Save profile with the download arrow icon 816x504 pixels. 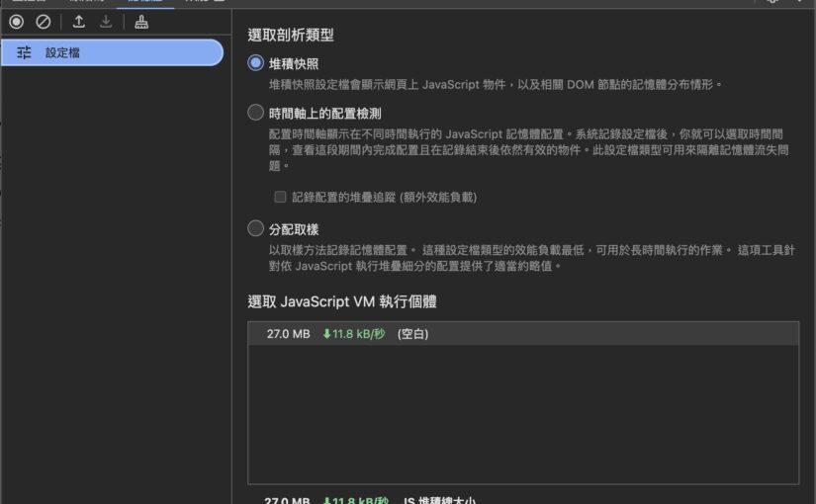pyautogui.click(x=106, y=22)
